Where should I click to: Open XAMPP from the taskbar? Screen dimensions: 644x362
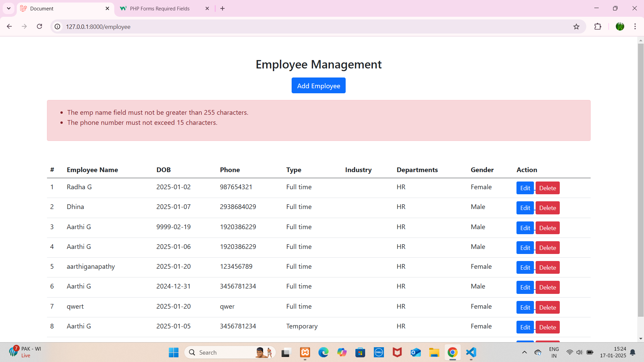click(305, 352)
